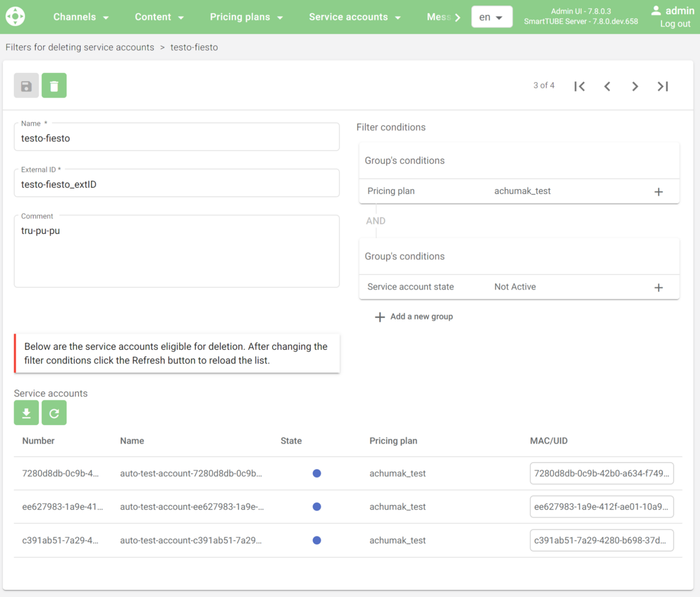Open the Pricing plans menu
Screen dimensions: 700x597
pyautogui.click(x=246, y=17)
